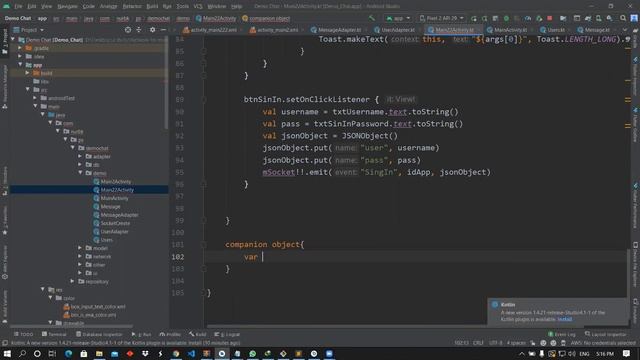The height and width of the screenshot is (360, 640).
Task: Open the File menu
Action: [18, 6]
